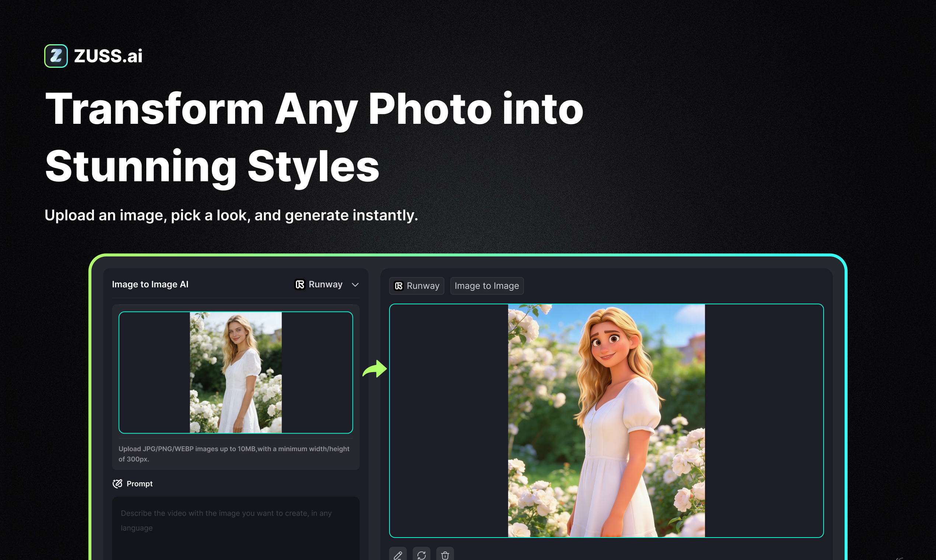Select the Image to Image badge

487,286
